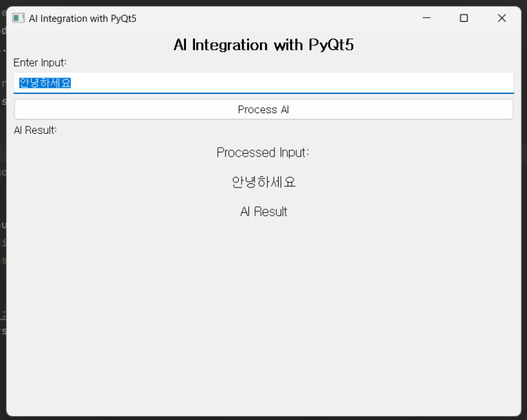Click the AI Result: label on the left

(x=35, y=130)
